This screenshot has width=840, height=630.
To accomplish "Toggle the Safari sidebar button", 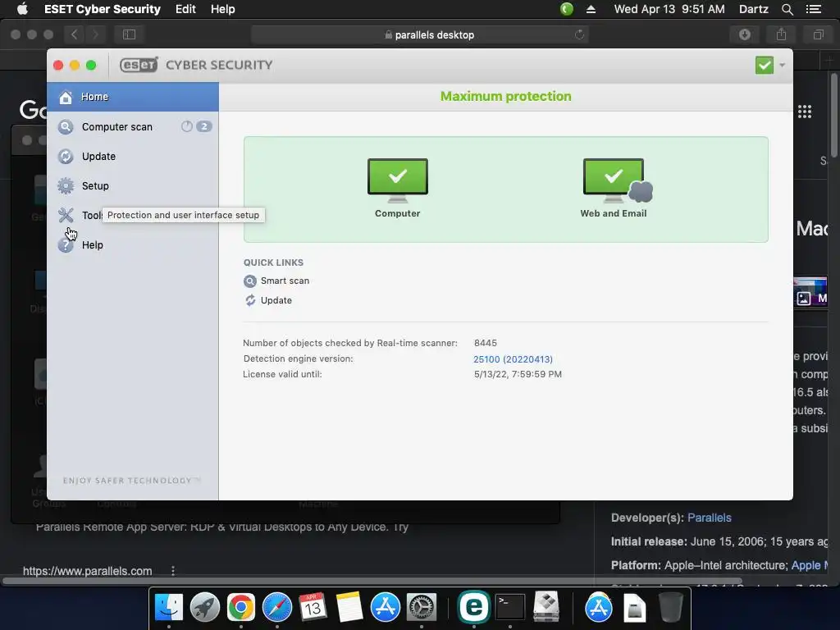I will [x=129, y=34].
